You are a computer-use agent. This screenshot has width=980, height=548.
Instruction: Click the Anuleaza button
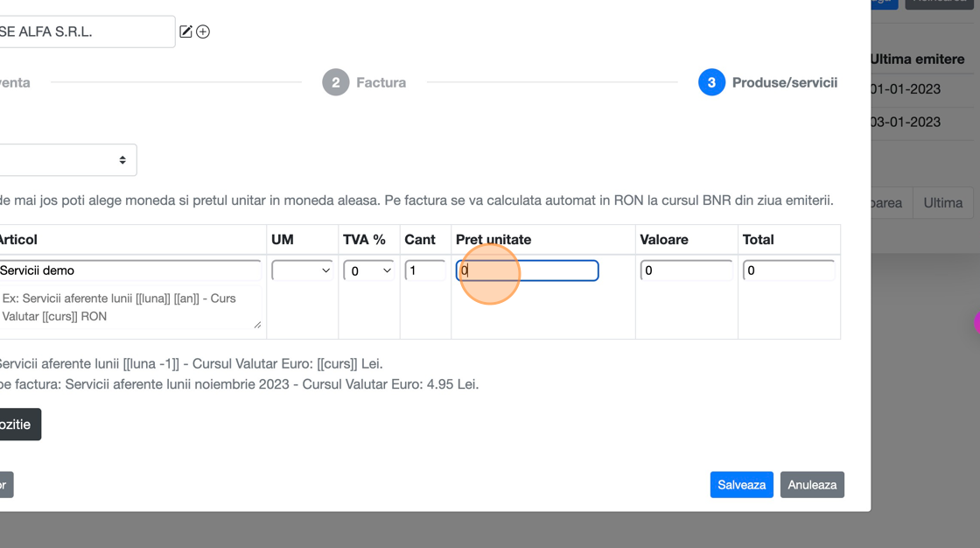(x=811, y=484)
